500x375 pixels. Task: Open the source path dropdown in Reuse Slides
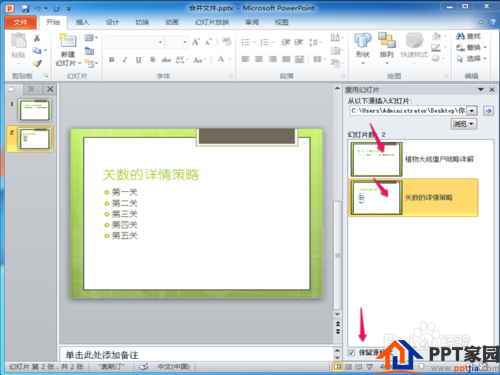(x=472, y=111)
